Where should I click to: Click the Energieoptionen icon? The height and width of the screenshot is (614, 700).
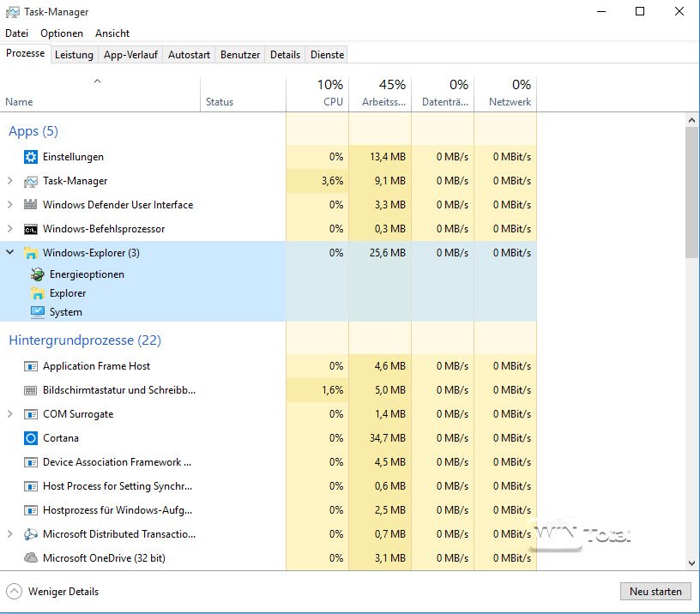point(38,274)
